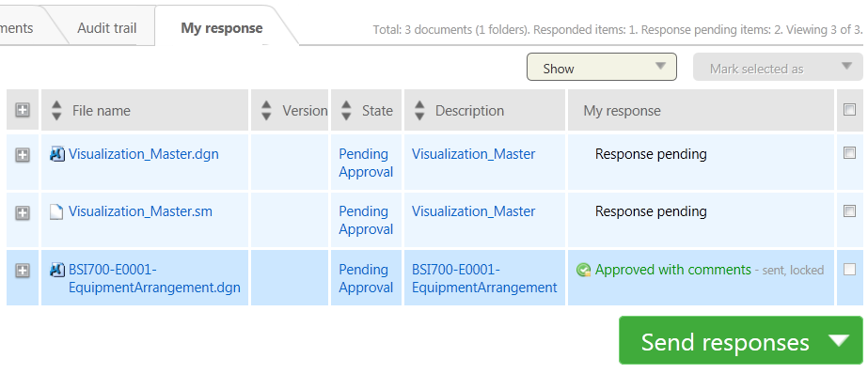
Task: Open the Mark selected as dropdown
Action: coord(778,67)
